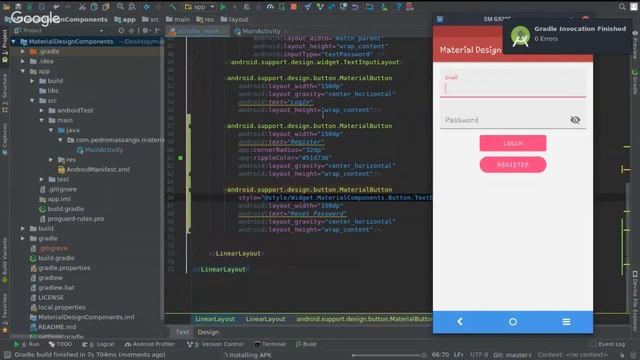Click the Open folder toolbar icon

pos(6,7)
